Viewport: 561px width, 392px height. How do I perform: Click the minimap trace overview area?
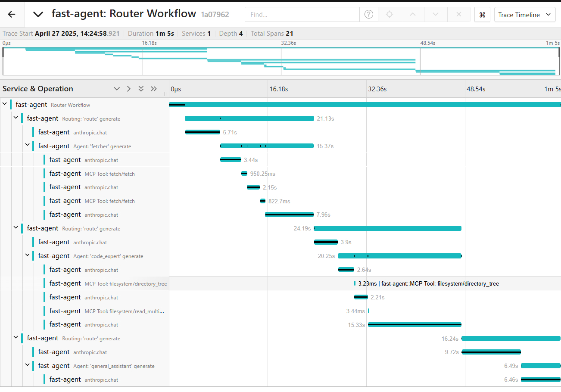pos(280,60)
